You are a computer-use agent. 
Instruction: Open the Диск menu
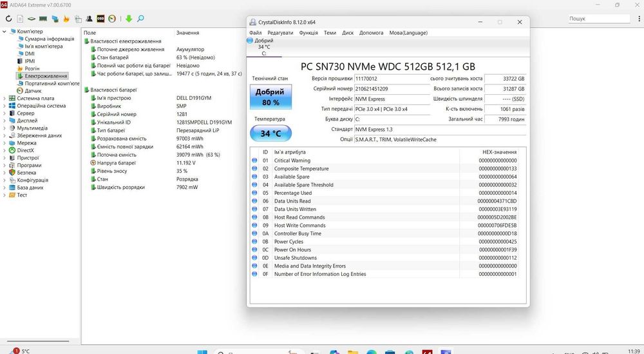[x=348, y=33]
